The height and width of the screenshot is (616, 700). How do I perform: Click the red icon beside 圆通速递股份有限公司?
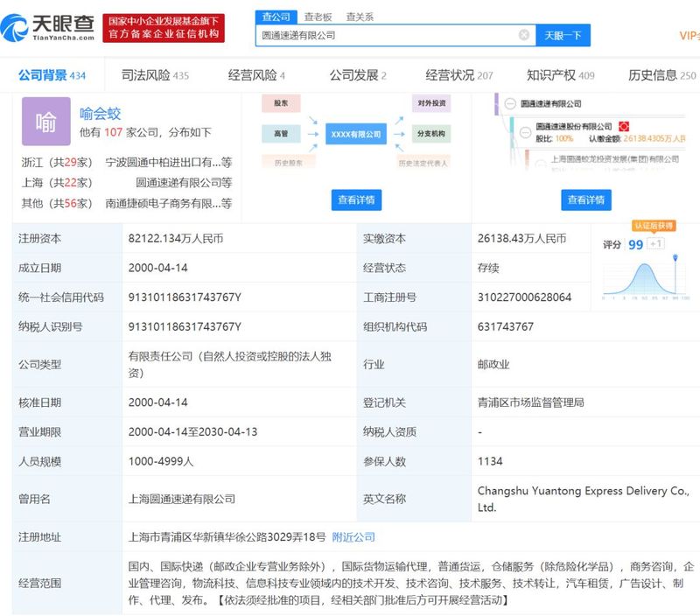click(623, 126)
